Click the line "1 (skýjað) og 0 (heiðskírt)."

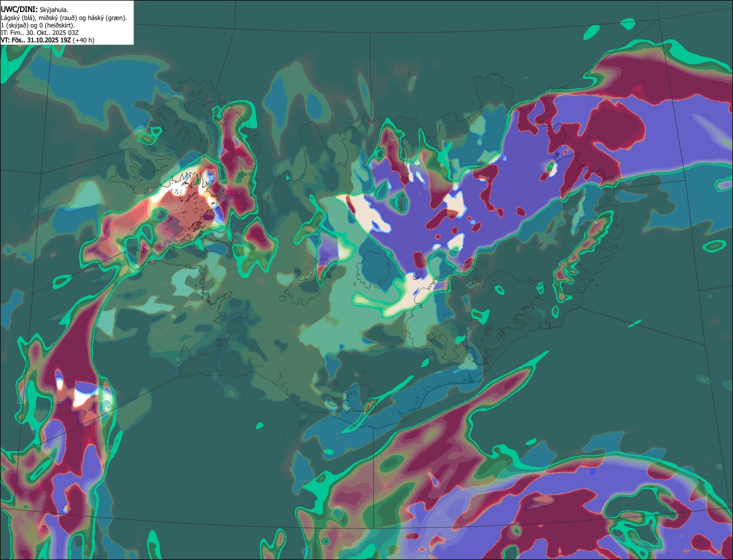coord(38,25)
